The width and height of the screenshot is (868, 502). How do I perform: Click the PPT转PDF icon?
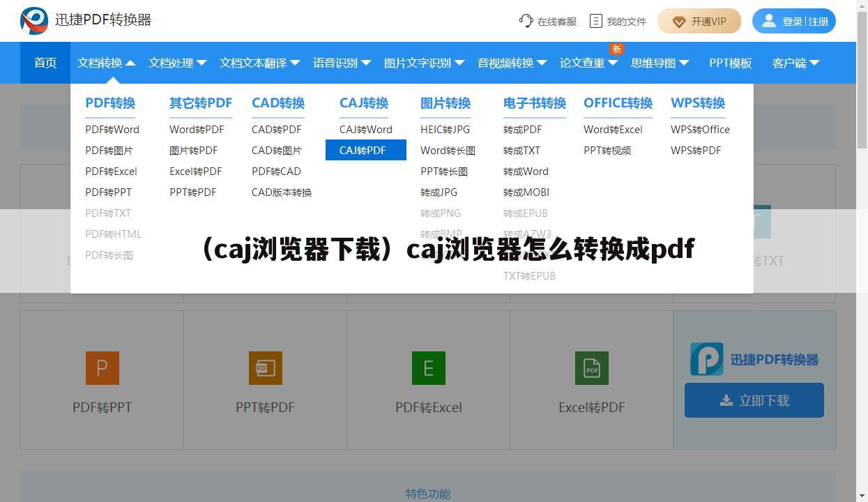[x=266, y=368]
